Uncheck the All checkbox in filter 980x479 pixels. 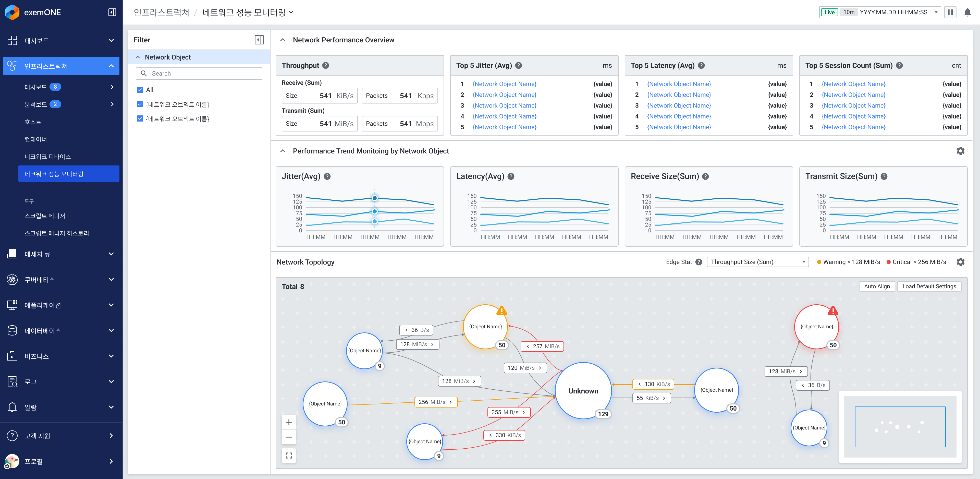click(140, 90)
